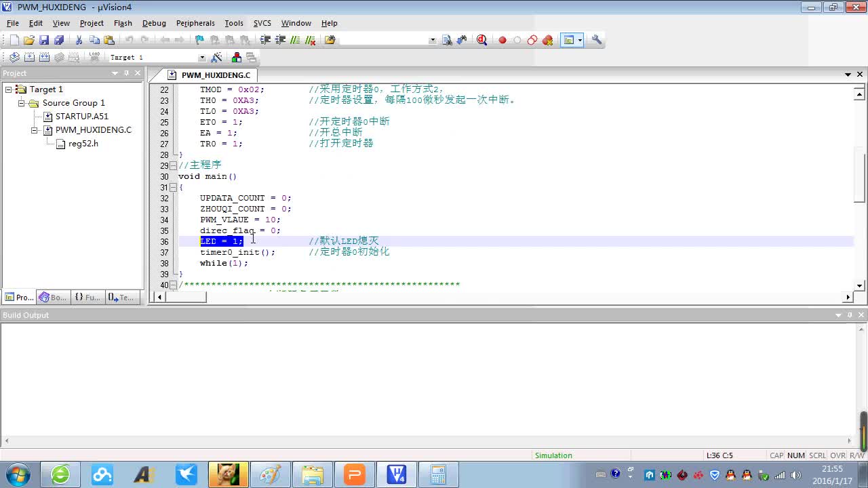Click the Open file folder icon
The width and height of the screenshot is (868, 488).
click(x=29, y=40)
